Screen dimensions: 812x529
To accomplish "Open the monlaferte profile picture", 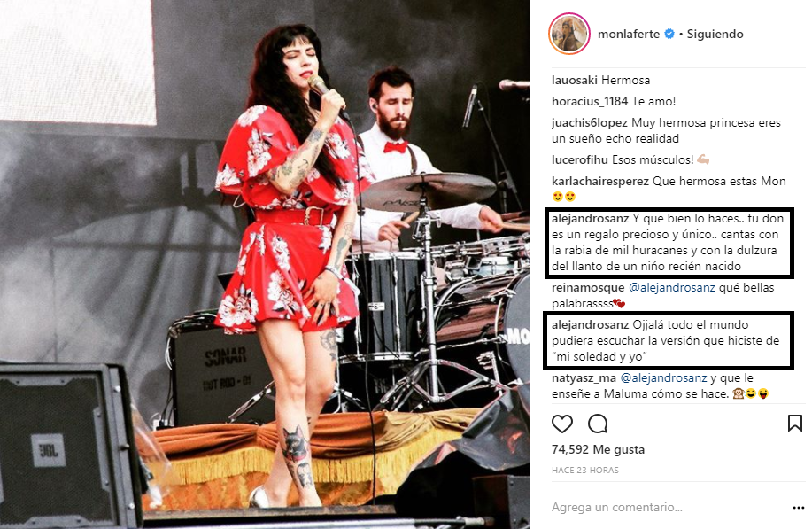I will coord(569,35).
